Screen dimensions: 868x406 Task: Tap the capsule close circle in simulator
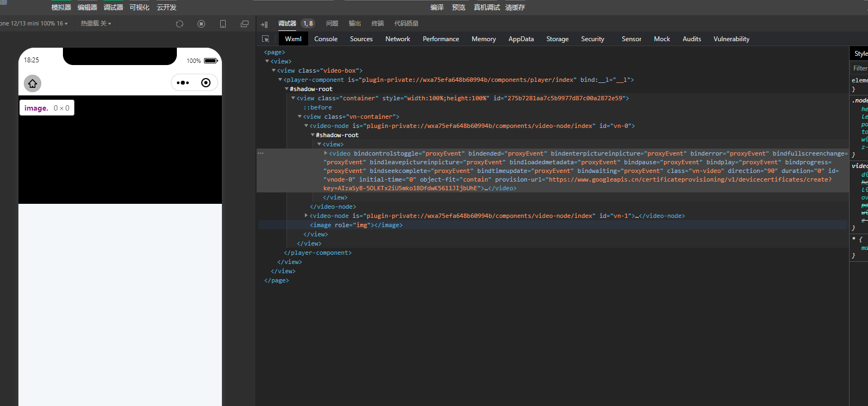[206, 83]
